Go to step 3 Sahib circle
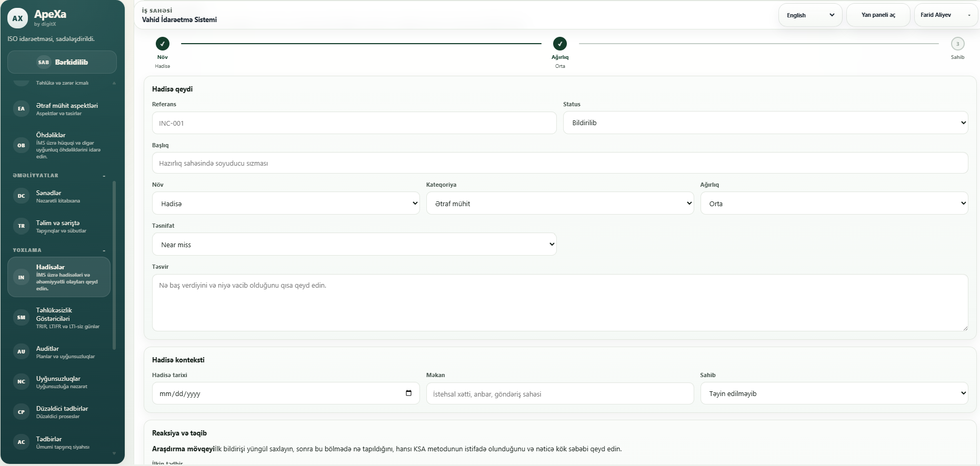This screenshot has height=466, width=980. 957,44
